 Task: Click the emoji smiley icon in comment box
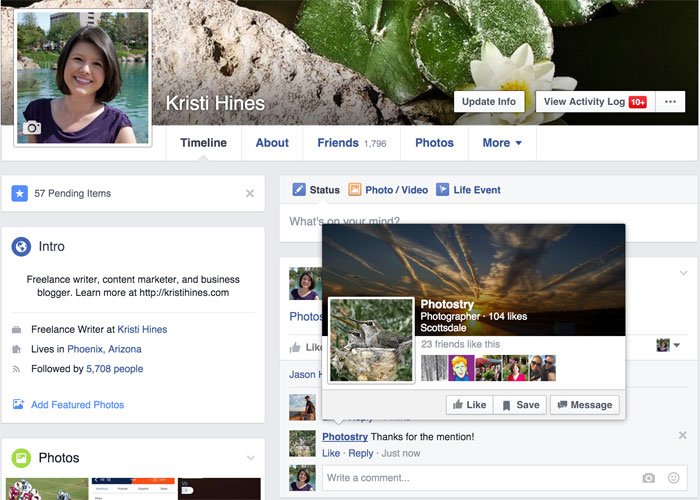pyautogui.click(x=674, y=478)
